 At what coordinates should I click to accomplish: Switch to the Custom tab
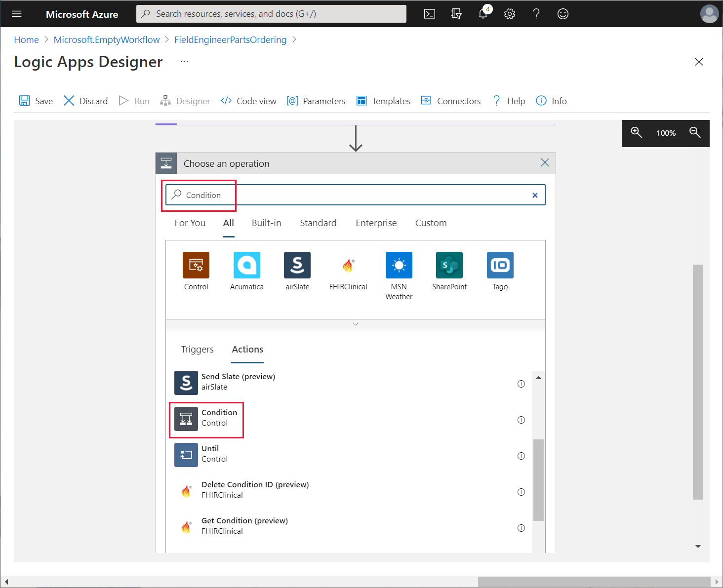point(431,223)
